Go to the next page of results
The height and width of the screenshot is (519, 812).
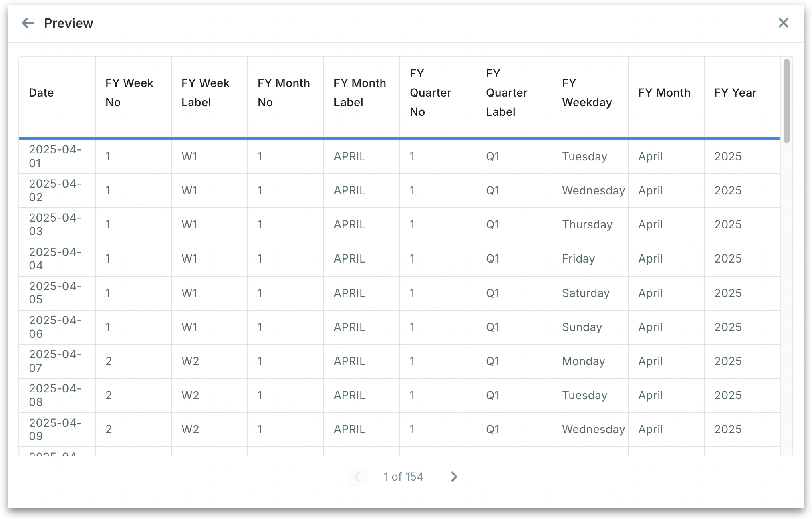[x=453, y=477]
